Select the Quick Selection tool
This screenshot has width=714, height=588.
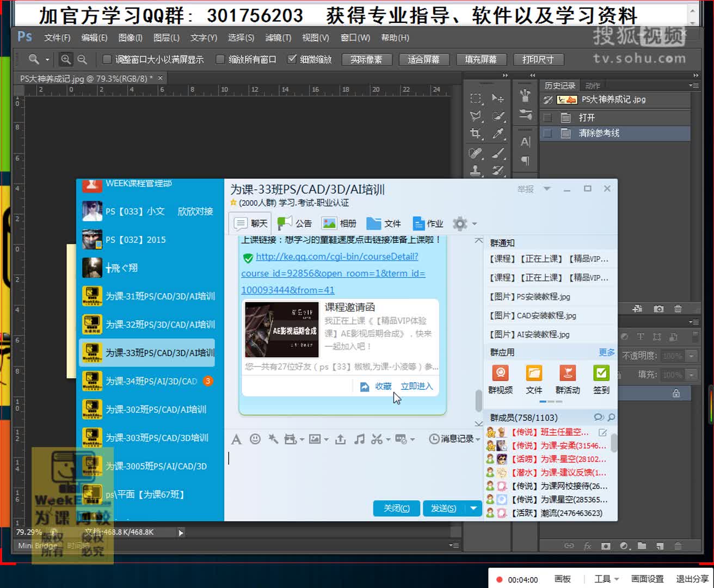coord(497,116)
